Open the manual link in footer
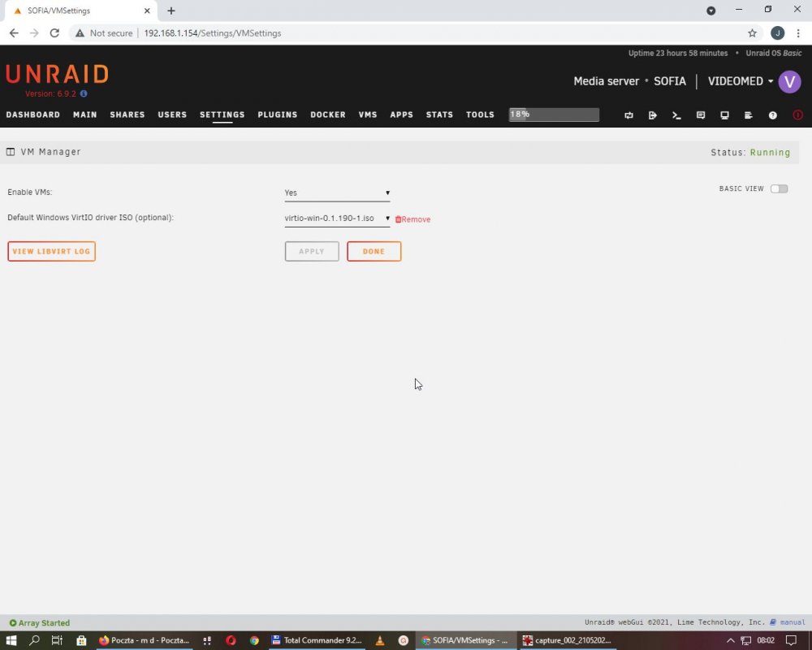 788,622
